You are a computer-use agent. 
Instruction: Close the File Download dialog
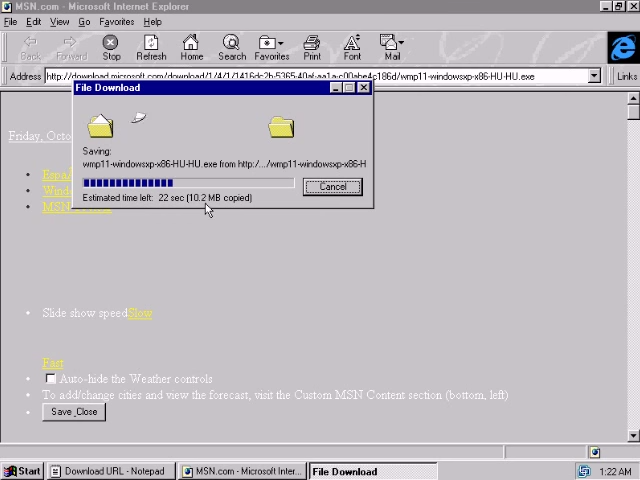363,88
